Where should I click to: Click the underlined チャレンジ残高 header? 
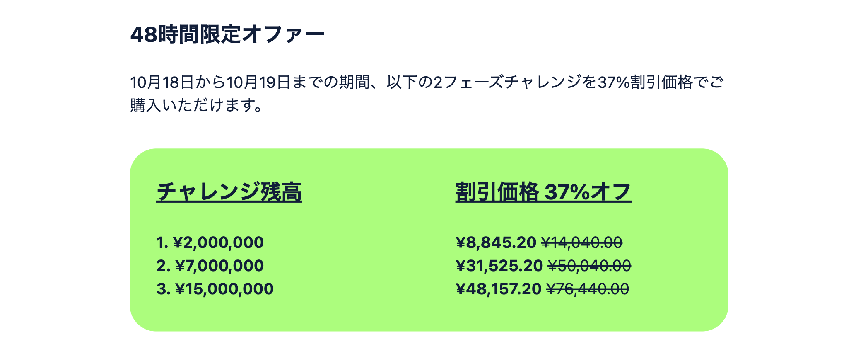click(x=229, y=192)
